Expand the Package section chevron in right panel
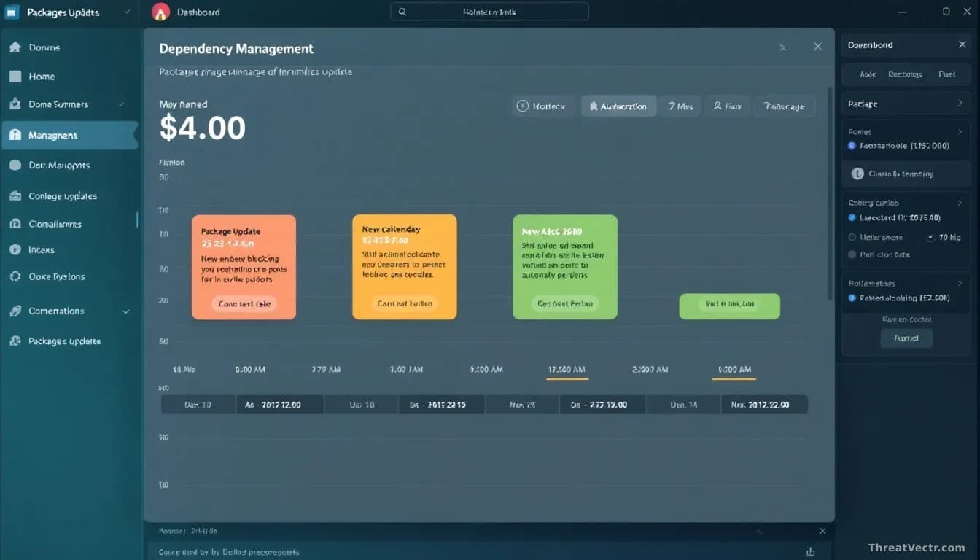The height and width of the screenshot is (560, 980). (960, 104)
